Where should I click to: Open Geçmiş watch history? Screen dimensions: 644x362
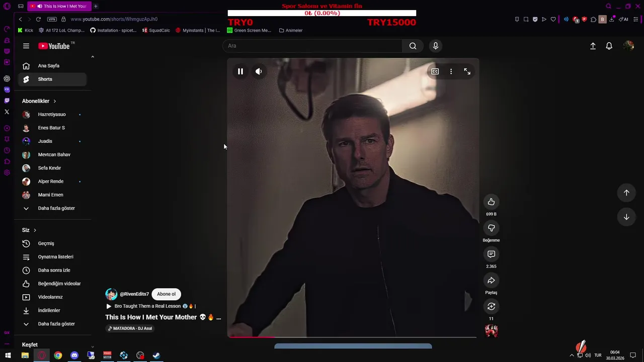click(52, 243)
